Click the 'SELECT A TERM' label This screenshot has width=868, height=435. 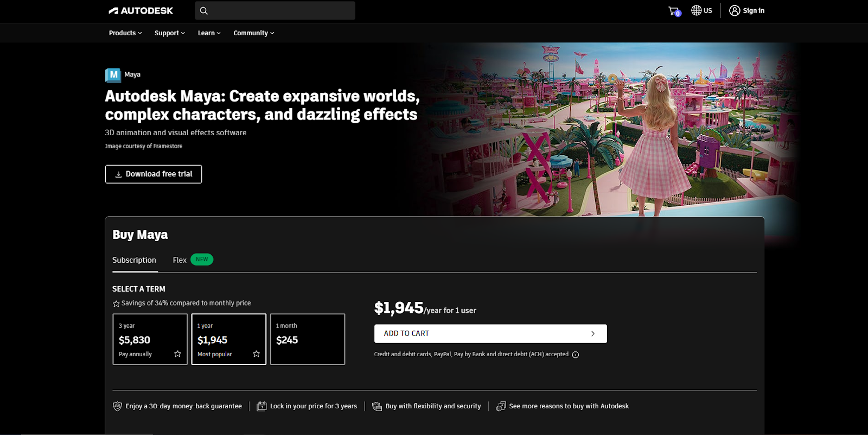[139, 289]
